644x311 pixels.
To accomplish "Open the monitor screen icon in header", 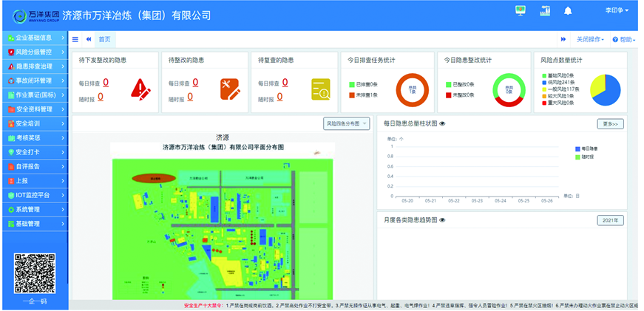I will (x=521, y=11).
